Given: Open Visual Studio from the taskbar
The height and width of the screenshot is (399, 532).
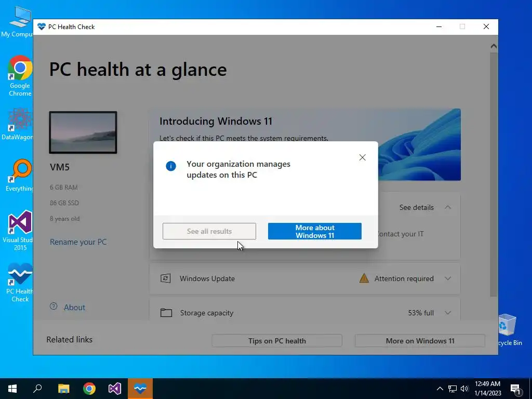Looking at the screenshot, I should point(115,389).
